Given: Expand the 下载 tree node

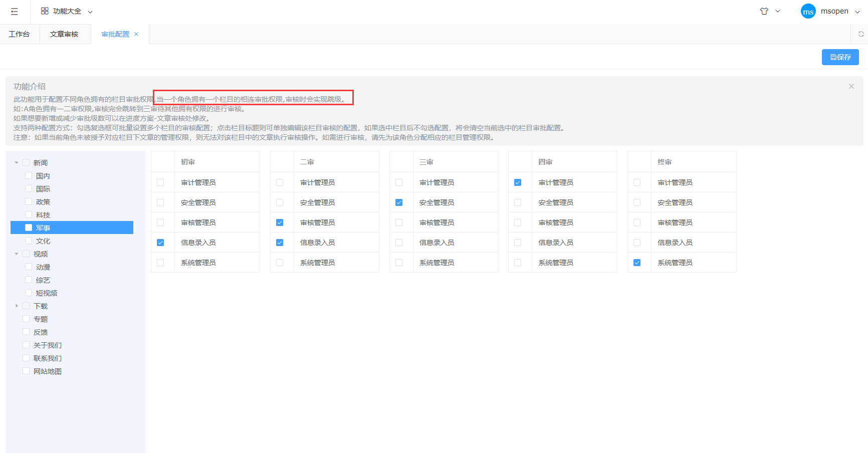Looking at the screenshot, I should tap(17, 306).
